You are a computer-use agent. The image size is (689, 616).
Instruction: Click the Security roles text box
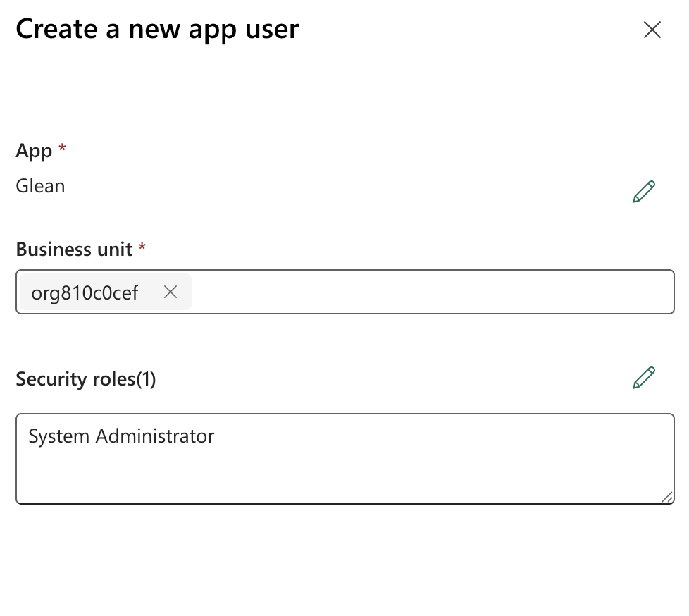(345, 459)
